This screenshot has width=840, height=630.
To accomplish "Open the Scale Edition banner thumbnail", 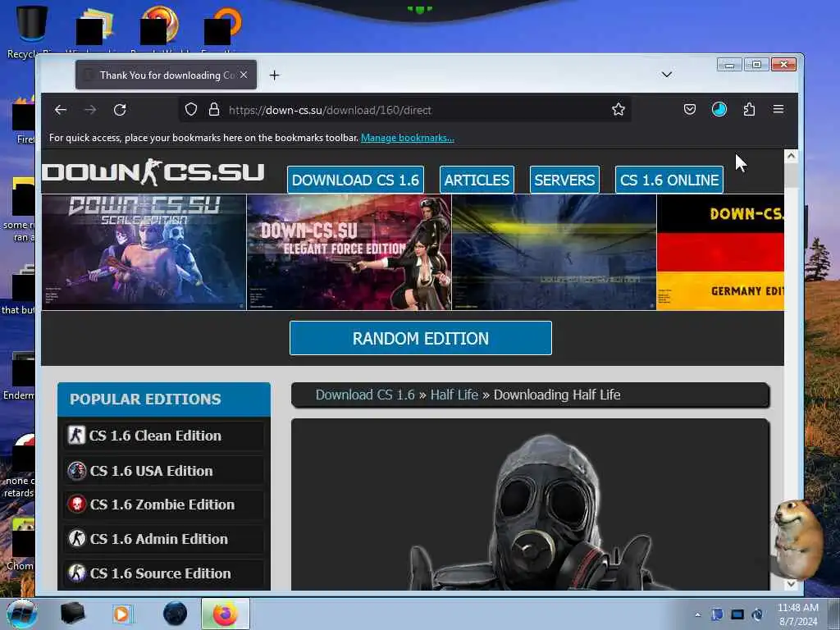I will click(x=144, y=253).
